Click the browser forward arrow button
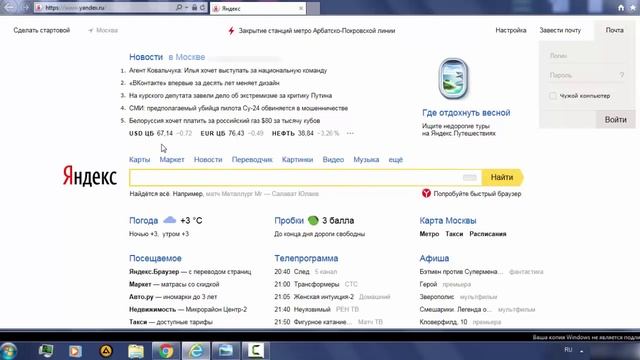This screenshot has height=360, width=640. coord(25,8)
